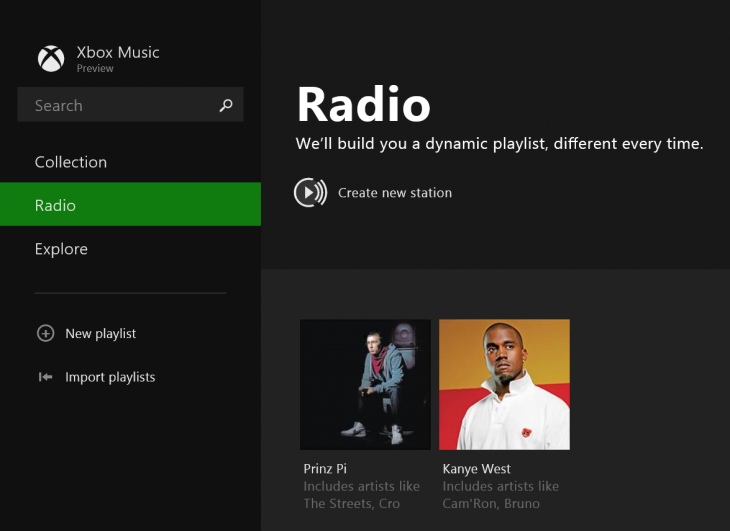Click the Import playlists text link
The width and height of the screenshot is (730, 531).
(x=110, y=377)
